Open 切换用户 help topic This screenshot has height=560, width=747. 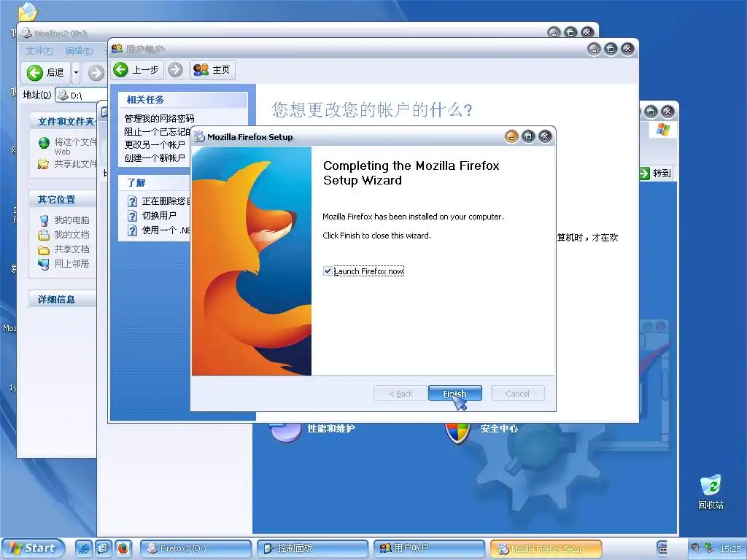point(159,215)
